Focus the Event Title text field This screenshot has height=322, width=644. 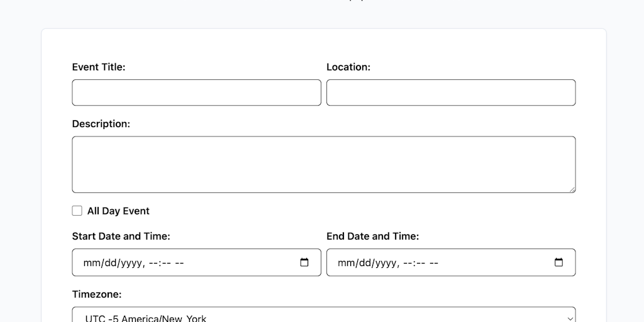pos(196,92)
